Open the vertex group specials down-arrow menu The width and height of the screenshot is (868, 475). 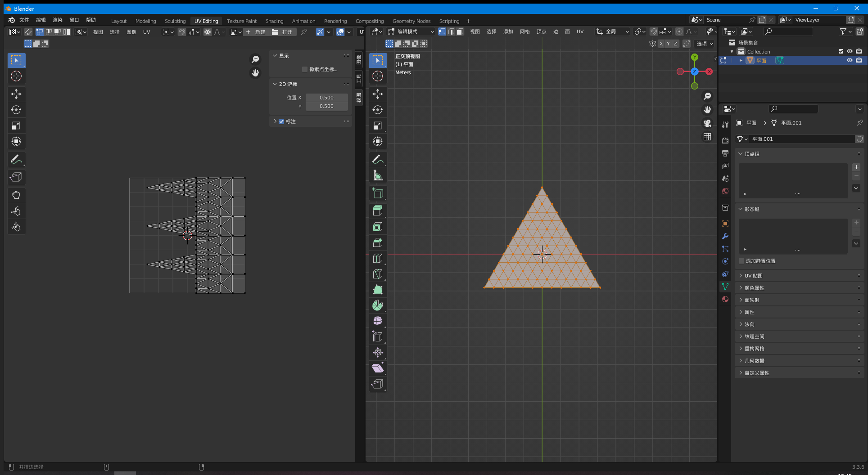(x=856, y=188)
